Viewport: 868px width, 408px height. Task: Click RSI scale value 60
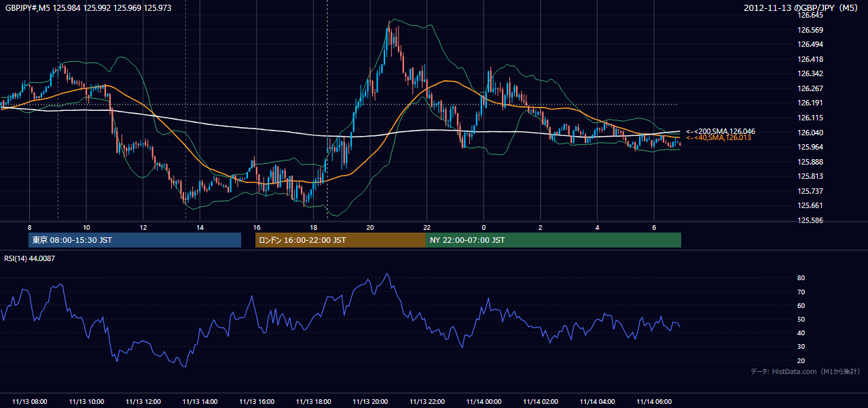(x=801, y=305)
